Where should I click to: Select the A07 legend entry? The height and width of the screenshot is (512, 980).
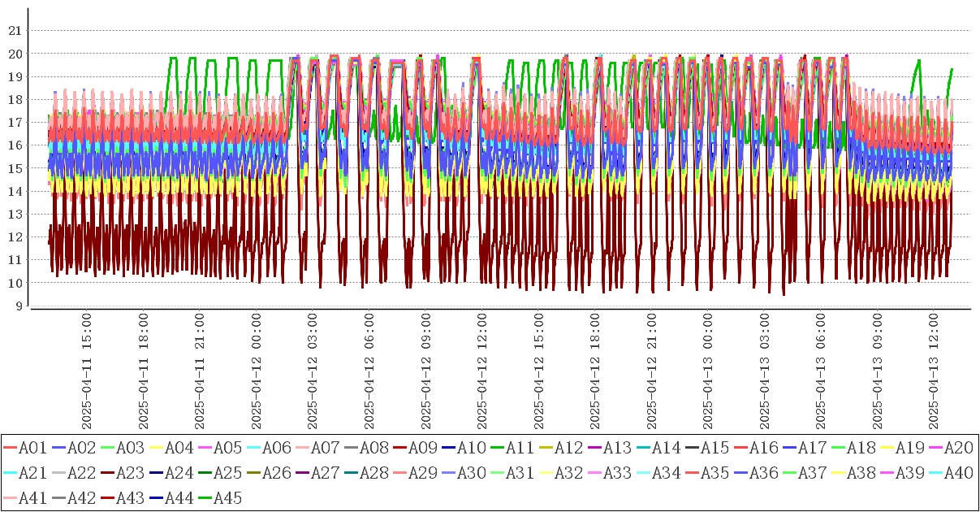[324, 448]
